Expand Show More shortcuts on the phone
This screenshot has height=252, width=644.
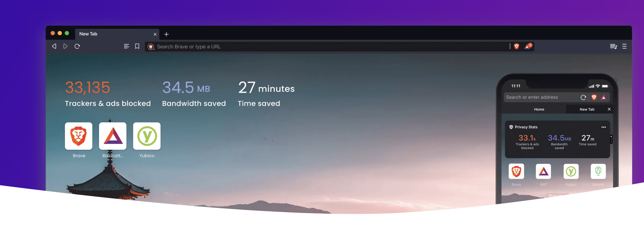557,196
